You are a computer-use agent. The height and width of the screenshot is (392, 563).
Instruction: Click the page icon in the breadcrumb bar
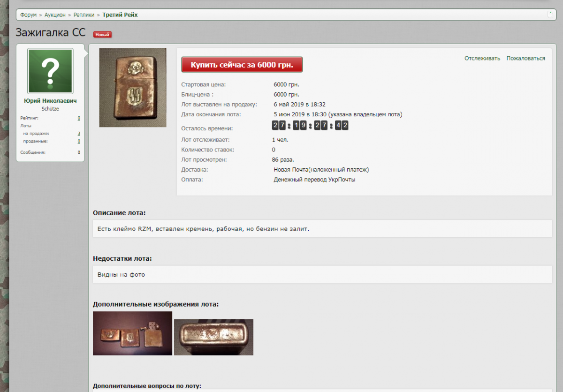point(550,15)
